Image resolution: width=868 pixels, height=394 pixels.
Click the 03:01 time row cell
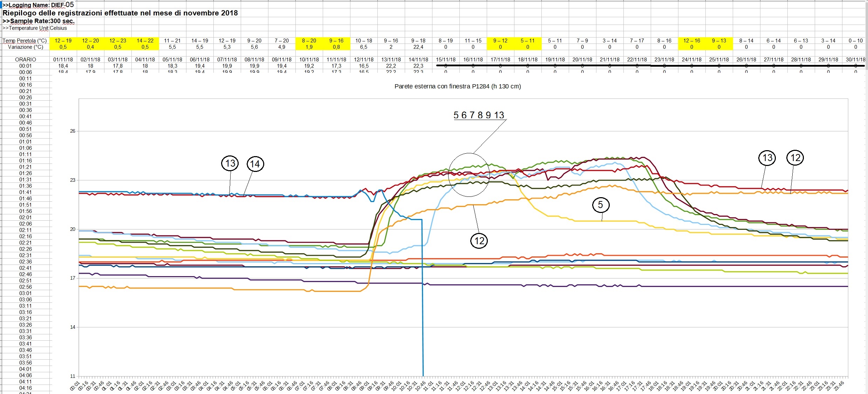[25, 293]
